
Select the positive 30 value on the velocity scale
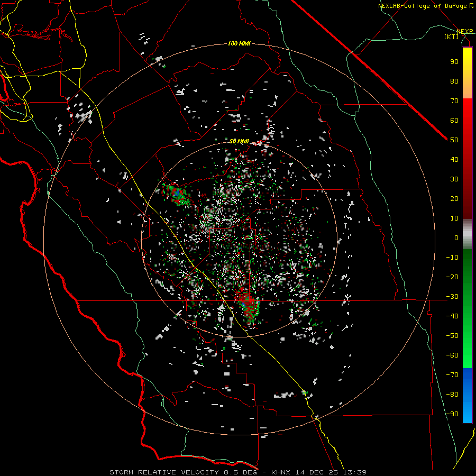(454, 179)
